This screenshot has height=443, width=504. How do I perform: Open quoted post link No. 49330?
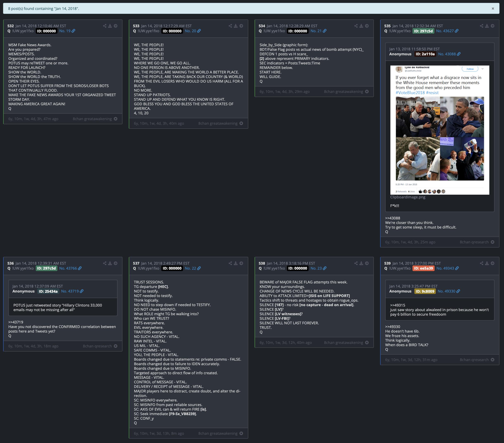pos(449,291)
